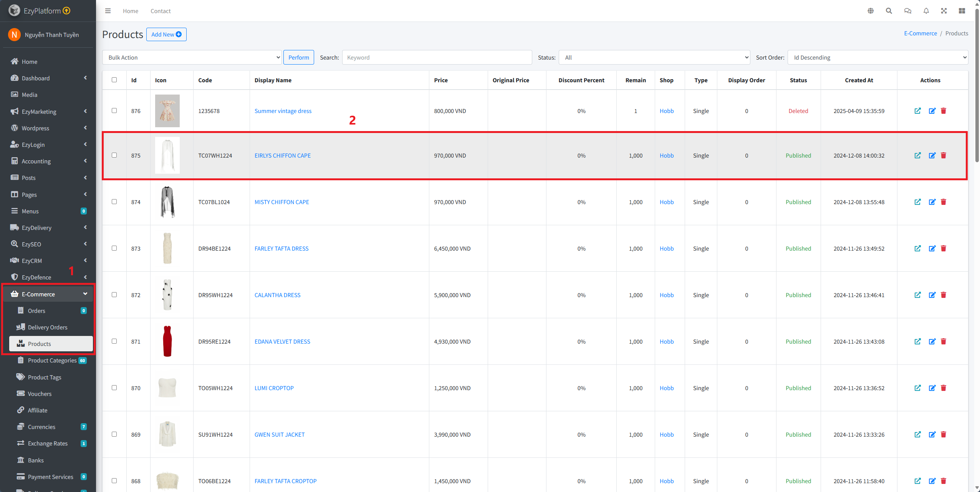This screenshot has width=980, height=492.
Task: Delete EIRLYS CHIFFON CAPE with trash icon
Action: click(x=944, y=155)
